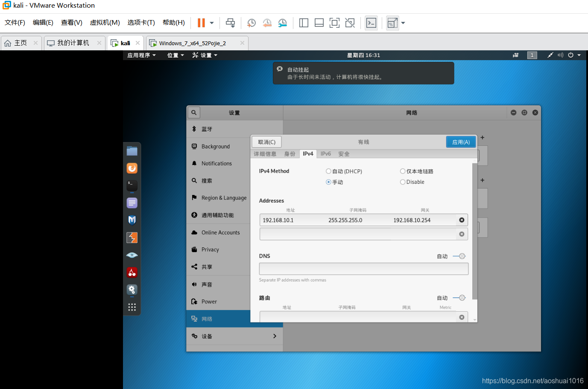Click the VMware pause VM icon
This screenshot has width=588, height=389.
tap(201, 23)
